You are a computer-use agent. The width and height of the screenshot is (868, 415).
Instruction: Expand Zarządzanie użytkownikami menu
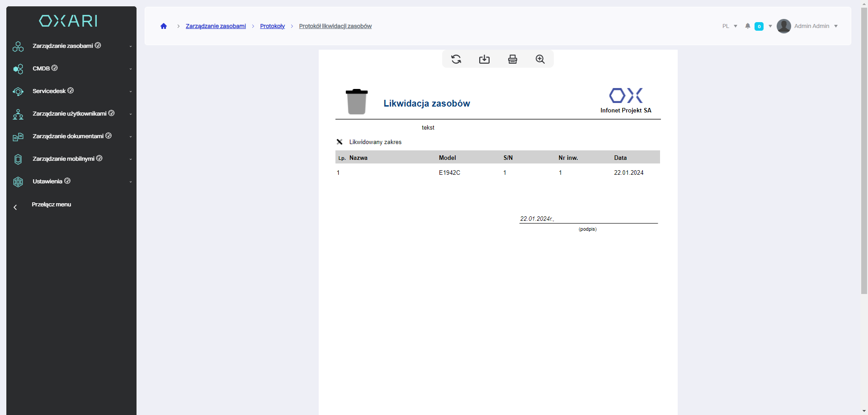pos(69,114)
